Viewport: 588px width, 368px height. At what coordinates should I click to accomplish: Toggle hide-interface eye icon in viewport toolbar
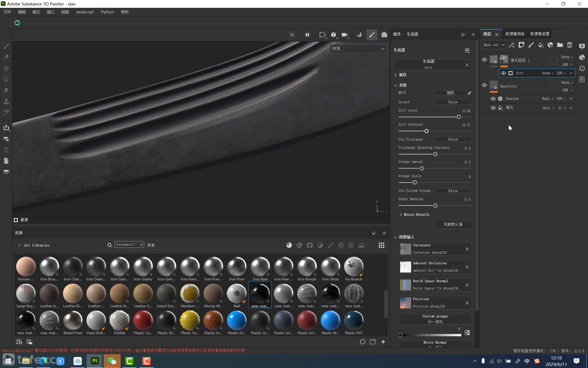(x=292, y=35)
